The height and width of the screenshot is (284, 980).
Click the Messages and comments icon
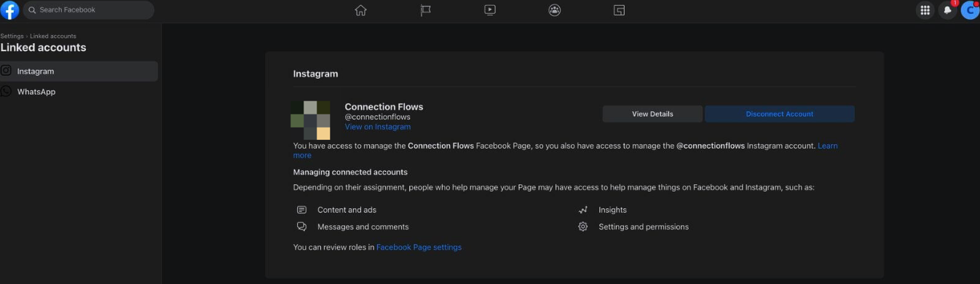tap(301, 226)
